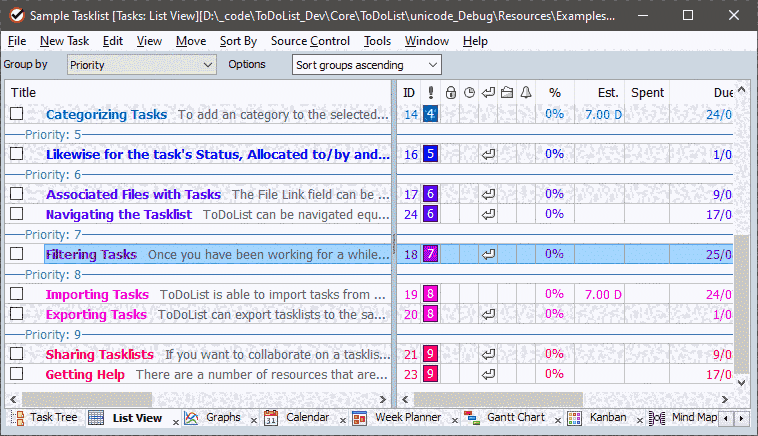The width and height of the screenshot is (758, 436).
Task: Click recurrence icon on Navigating the Tasklist row
Action: 488,214
